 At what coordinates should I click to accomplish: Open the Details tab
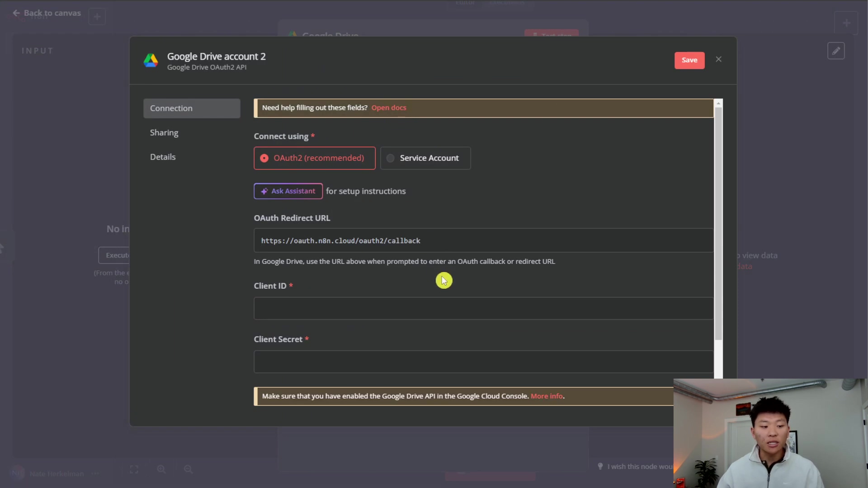point(163,157)
